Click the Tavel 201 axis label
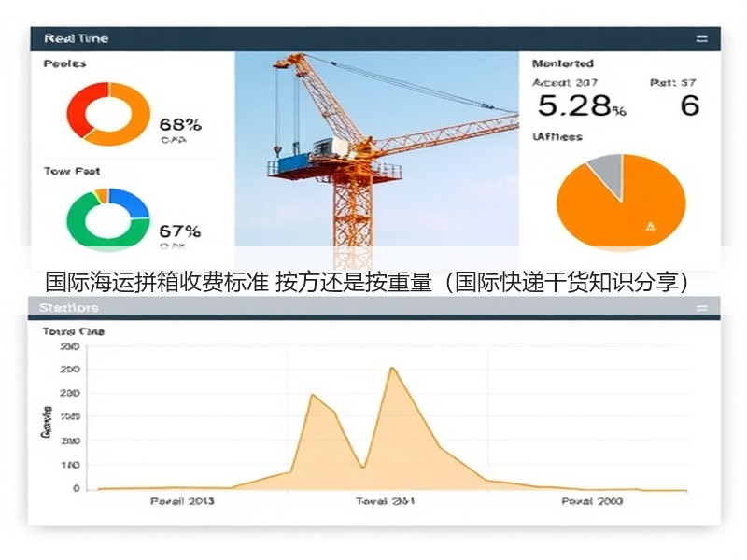 coord(385,501)
